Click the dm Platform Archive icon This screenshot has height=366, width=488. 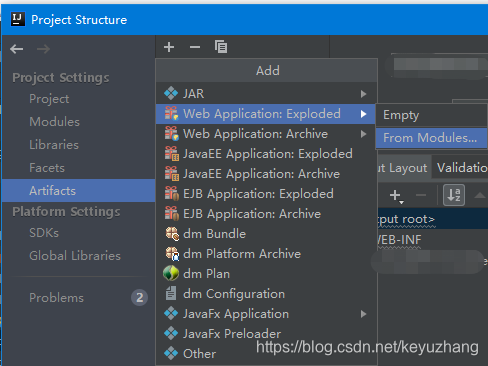pyautogui.click(x=172, y=254)
